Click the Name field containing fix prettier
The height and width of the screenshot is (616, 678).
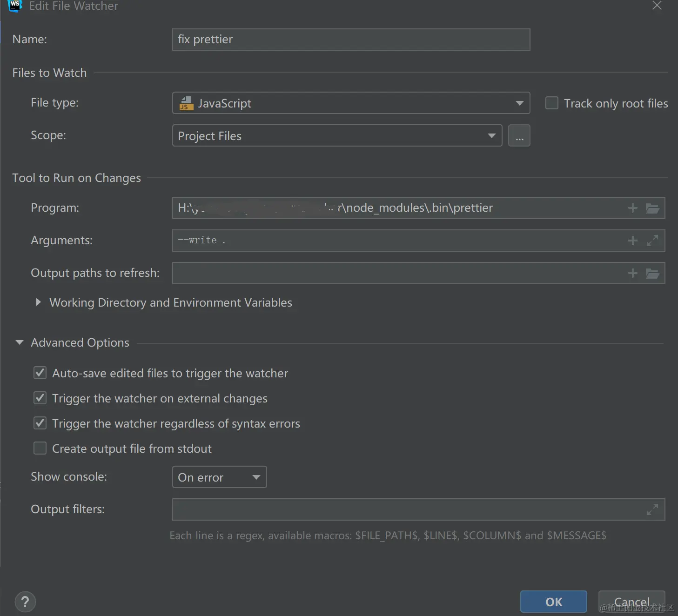[x=351, y=40]
